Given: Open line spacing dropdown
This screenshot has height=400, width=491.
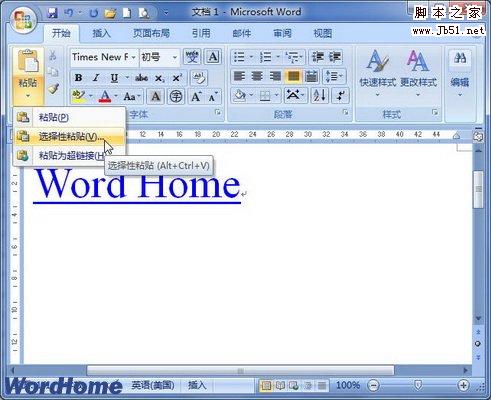Looking at the screenshot, I should pos(334,77).
